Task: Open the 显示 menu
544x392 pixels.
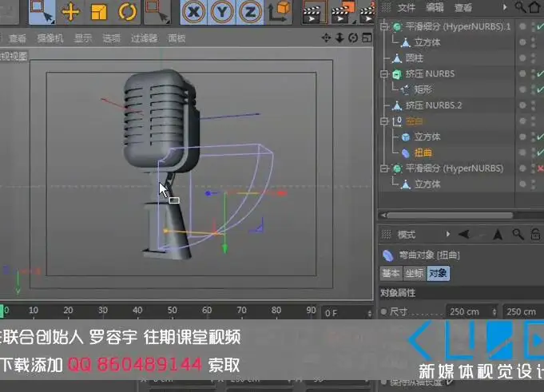Action: 83,38
